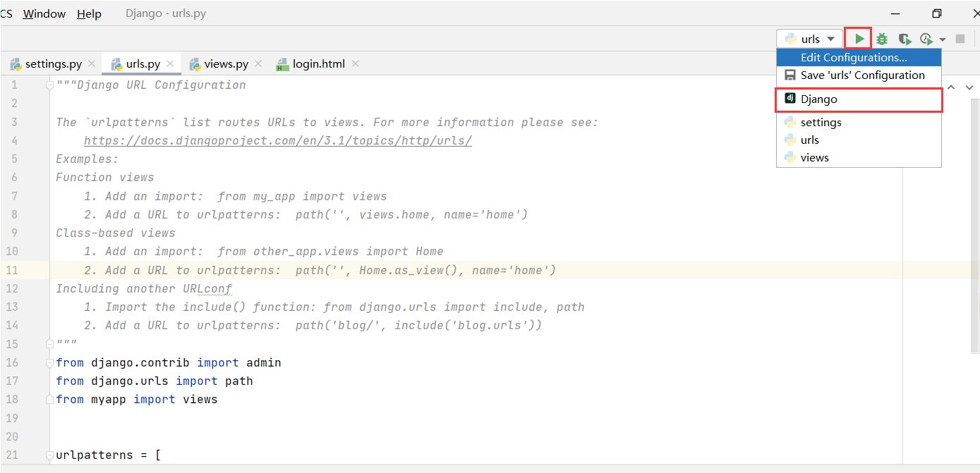Collapse the imports fold marker at line 18
Image resolution: width=980 pixels, height=473 pixels.
tap(49, 400)
